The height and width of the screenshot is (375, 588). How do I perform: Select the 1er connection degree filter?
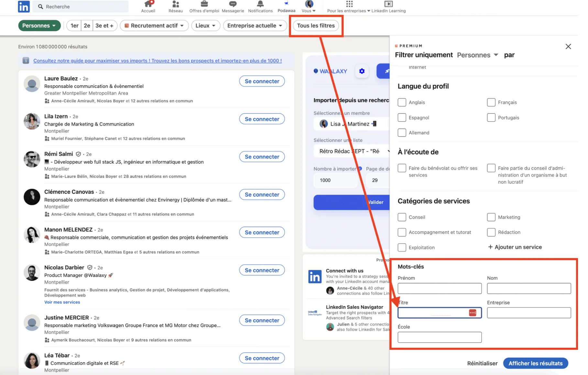tap(74, 26)
